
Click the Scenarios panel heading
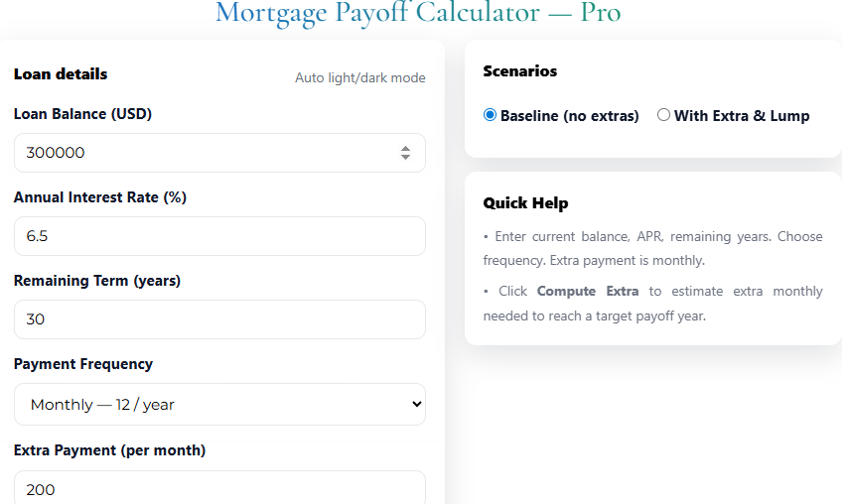(519, 70)
